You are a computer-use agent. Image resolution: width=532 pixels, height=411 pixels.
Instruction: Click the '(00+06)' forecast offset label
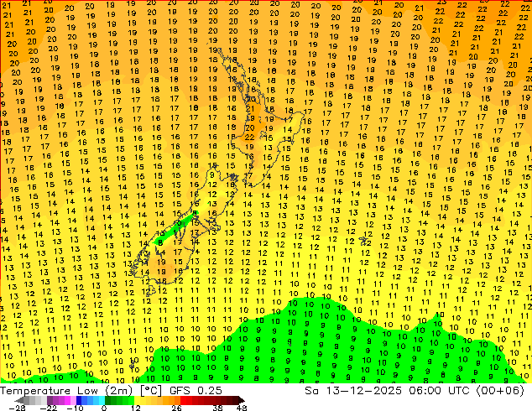pos(500,391)
